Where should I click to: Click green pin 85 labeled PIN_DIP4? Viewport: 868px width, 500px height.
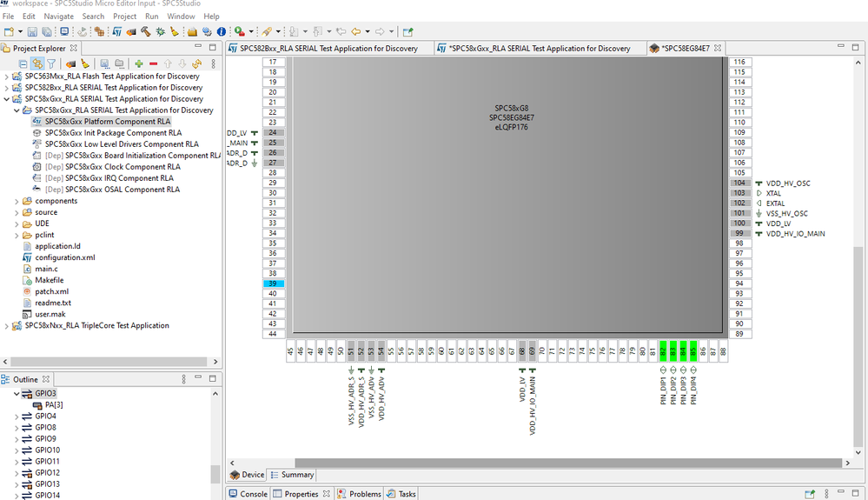point(693,351)
